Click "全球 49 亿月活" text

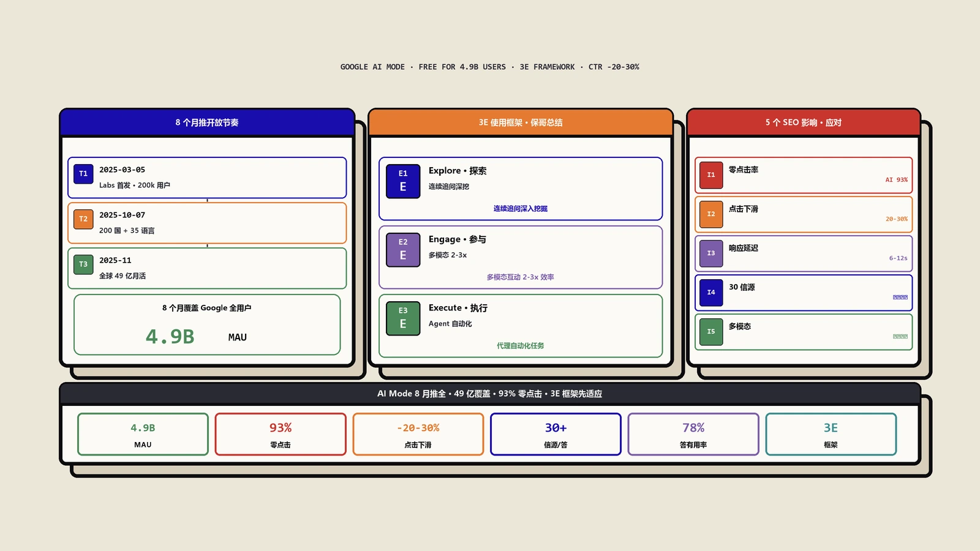(x=123, y=275)
